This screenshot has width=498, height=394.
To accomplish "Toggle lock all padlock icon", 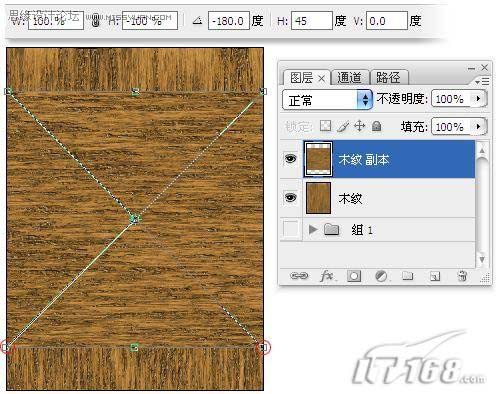I will [377, 126].
